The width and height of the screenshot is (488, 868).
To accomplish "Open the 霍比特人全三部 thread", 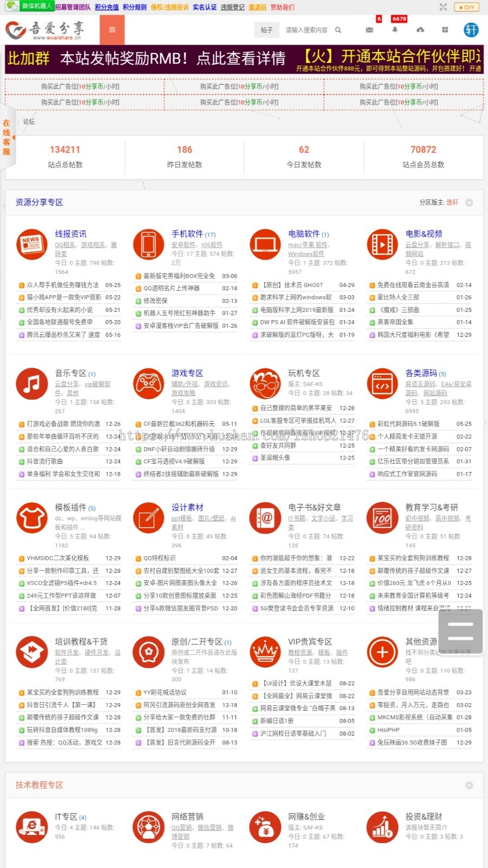I will [399, 297].
